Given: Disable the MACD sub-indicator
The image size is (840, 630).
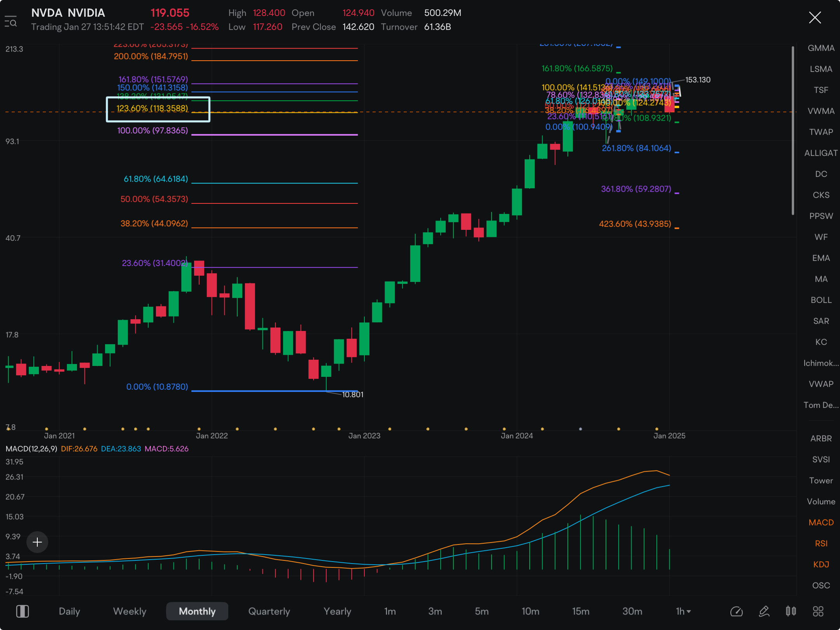Looking at the screenshot, I should click(x=821, y=523).
